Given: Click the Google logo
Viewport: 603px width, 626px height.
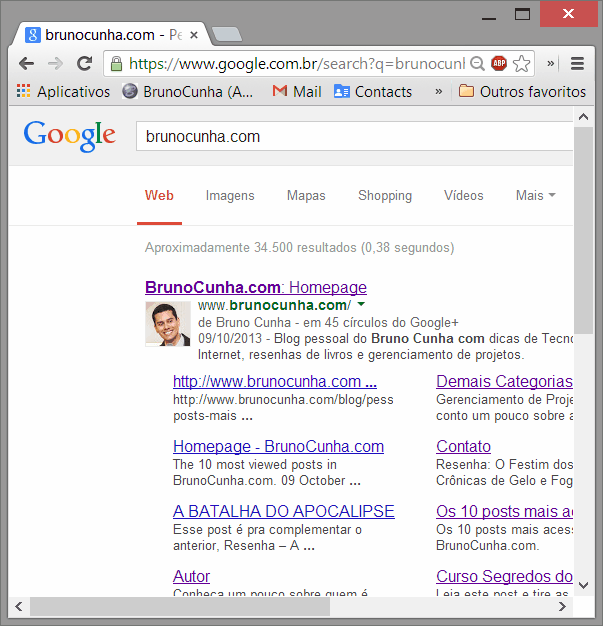Looking at the screenshot, I should pyautogui.click(x=69, y=136).
